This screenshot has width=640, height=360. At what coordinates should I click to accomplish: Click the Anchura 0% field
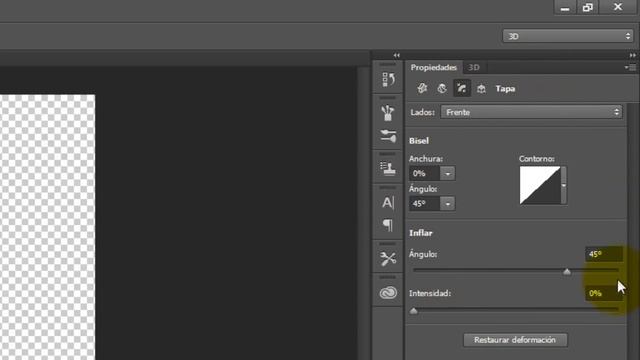(424, 173)
